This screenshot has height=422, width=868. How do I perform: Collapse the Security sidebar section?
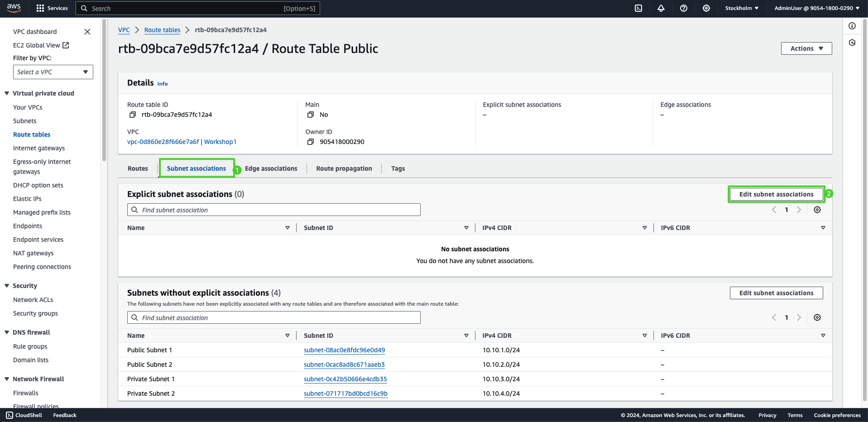[7, 286]
